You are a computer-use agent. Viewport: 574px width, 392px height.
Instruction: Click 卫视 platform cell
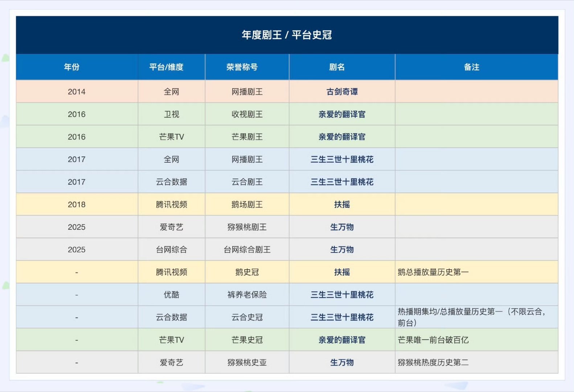pyautogui.click(x=171, y=114)
